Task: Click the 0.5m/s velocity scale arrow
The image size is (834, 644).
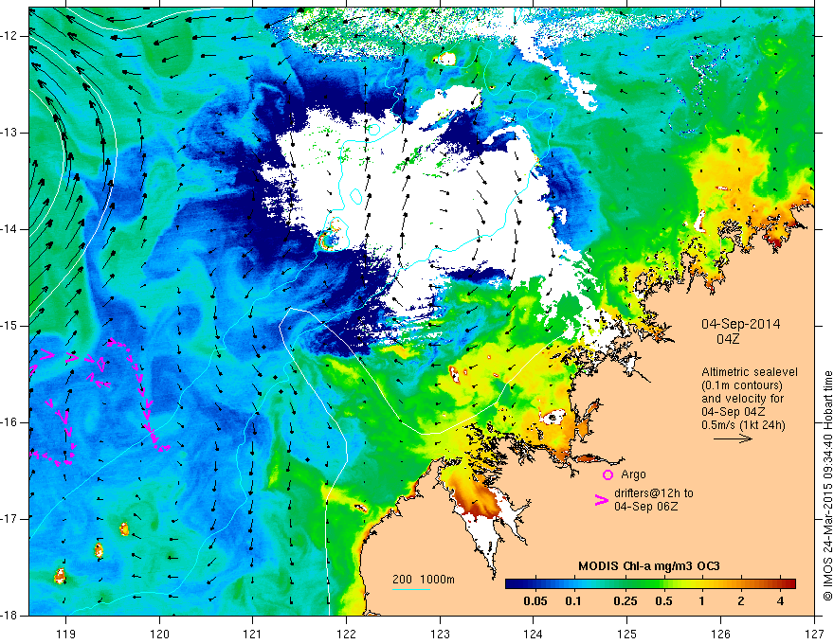Action: click(733, 438)
